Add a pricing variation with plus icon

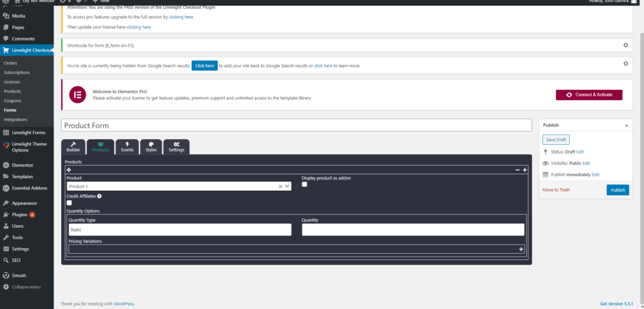pos(521,249)
